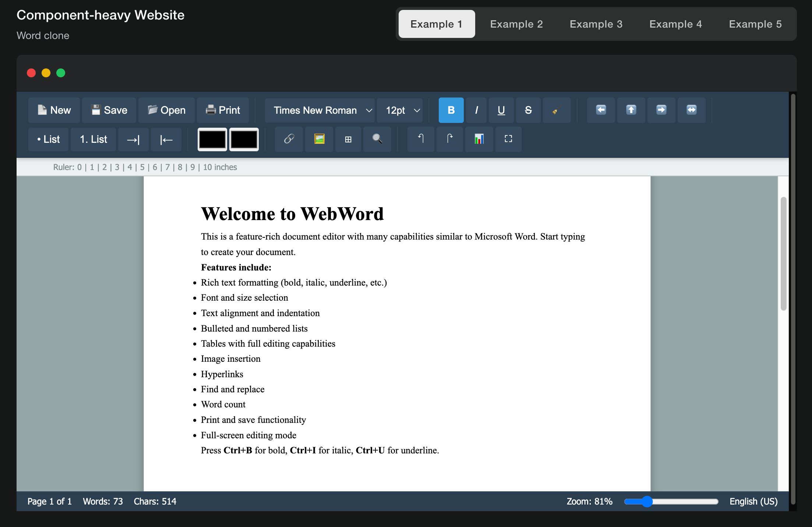Screen dimensions: 812x527
Task: Turn on underline formatting
Action: 501,110
